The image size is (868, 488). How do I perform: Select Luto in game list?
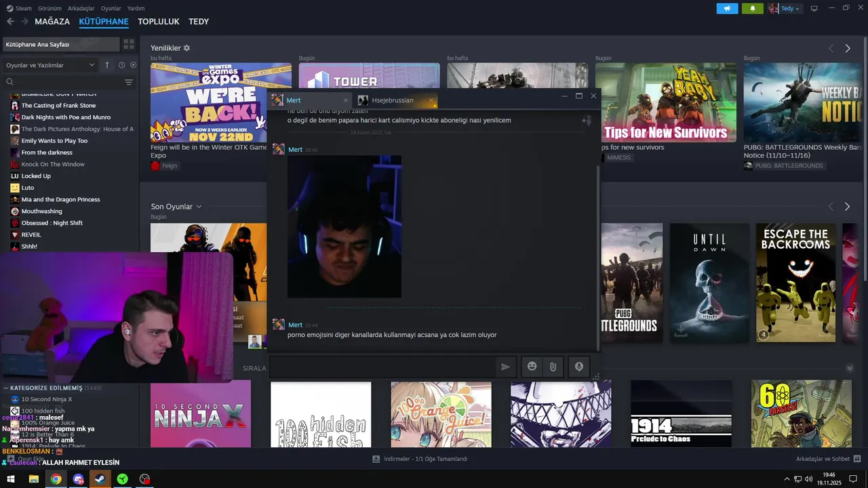tap(28, 188)
